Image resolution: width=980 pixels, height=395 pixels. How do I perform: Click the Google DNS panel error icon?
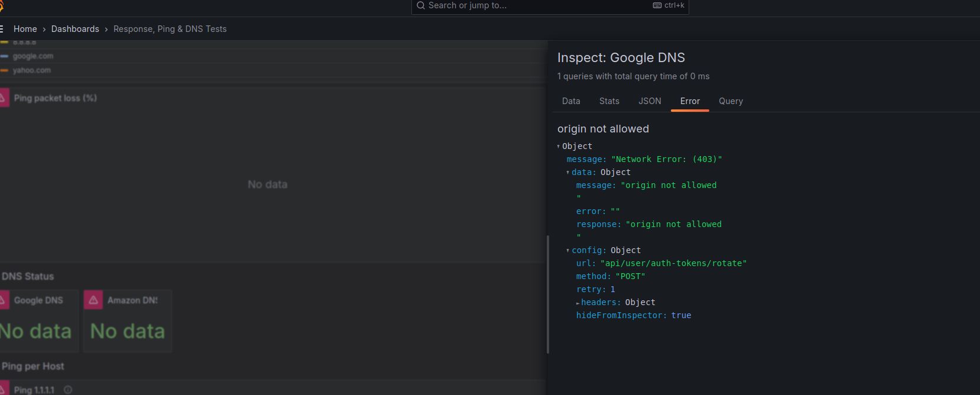click(x=3, y=300)
